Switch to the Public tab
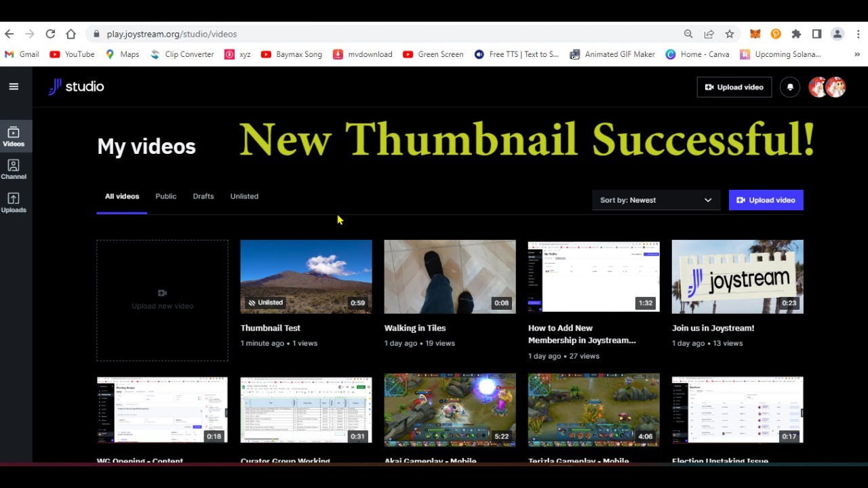Screen dimensions: 868x488 point(165,197)
